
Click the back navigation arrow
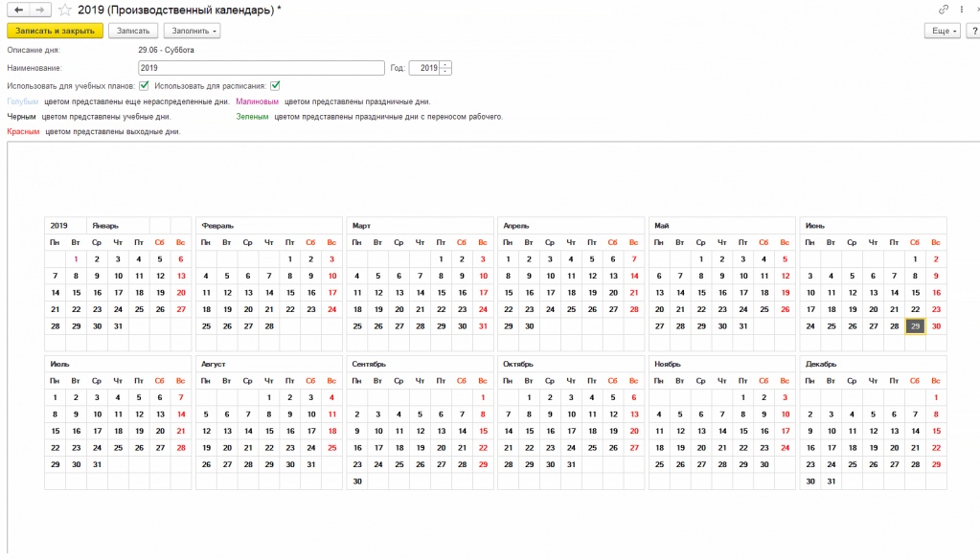18,10
